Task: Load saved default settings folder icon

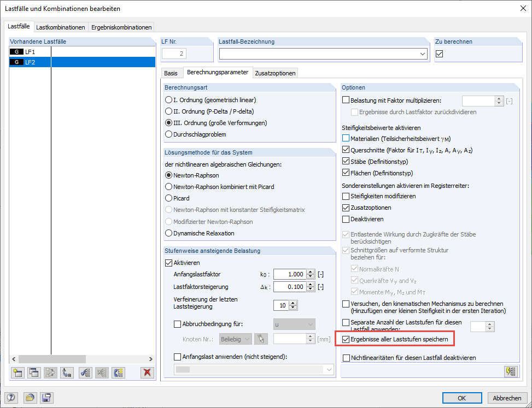Action: [x=30, y=398]
